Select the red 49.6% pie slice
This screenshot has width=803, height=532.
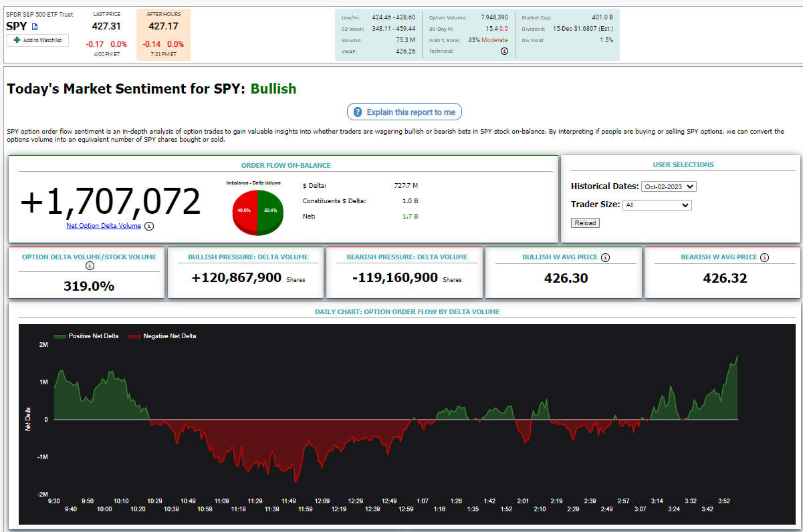coord(245,209)
